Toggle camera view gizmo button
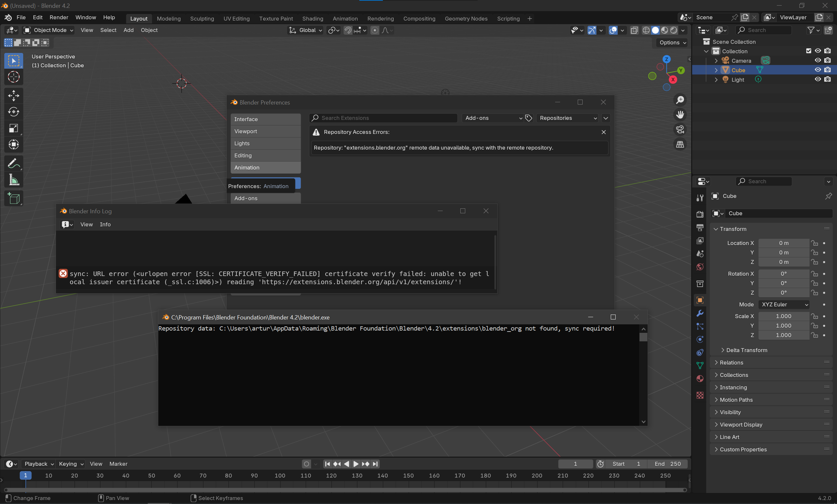Viewport: 837px width, 504px height. (x=680, y=129)
